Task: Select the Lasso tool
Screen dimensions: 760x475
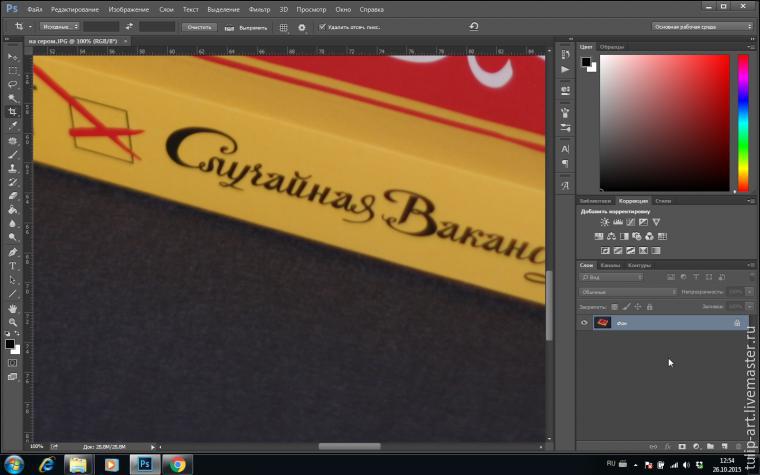Action: [x=13, y=84]
